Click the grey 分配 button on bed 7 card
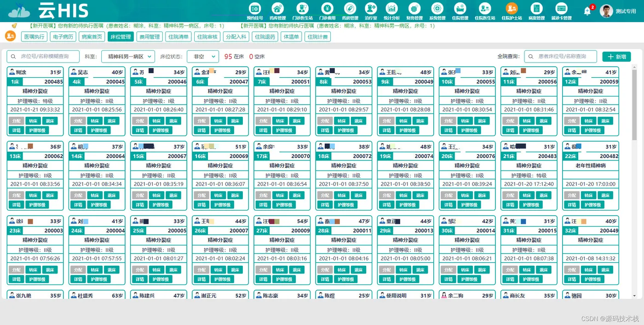Screen dimensions: 644x325 pos(263,121)
